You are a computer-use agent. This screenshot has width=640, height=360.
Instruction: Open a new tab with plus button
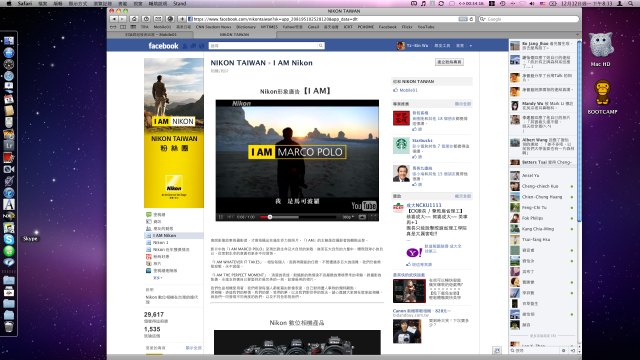click(577, 35)
